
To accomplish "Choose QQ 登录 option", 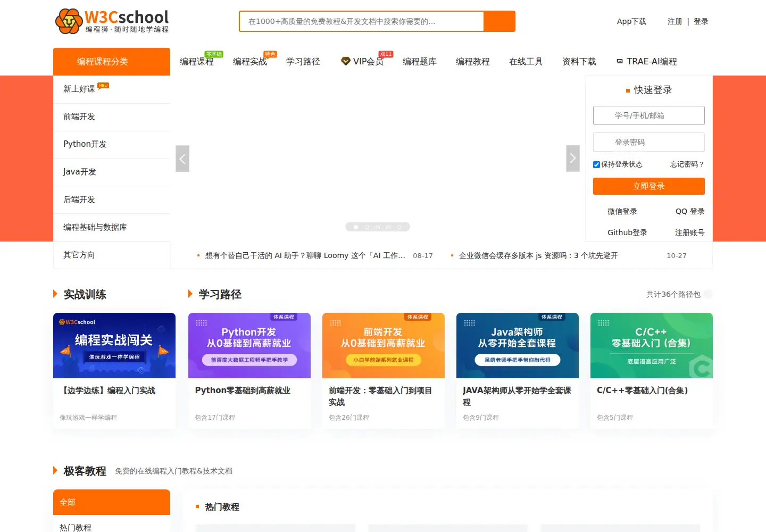I will pos(690,211).
